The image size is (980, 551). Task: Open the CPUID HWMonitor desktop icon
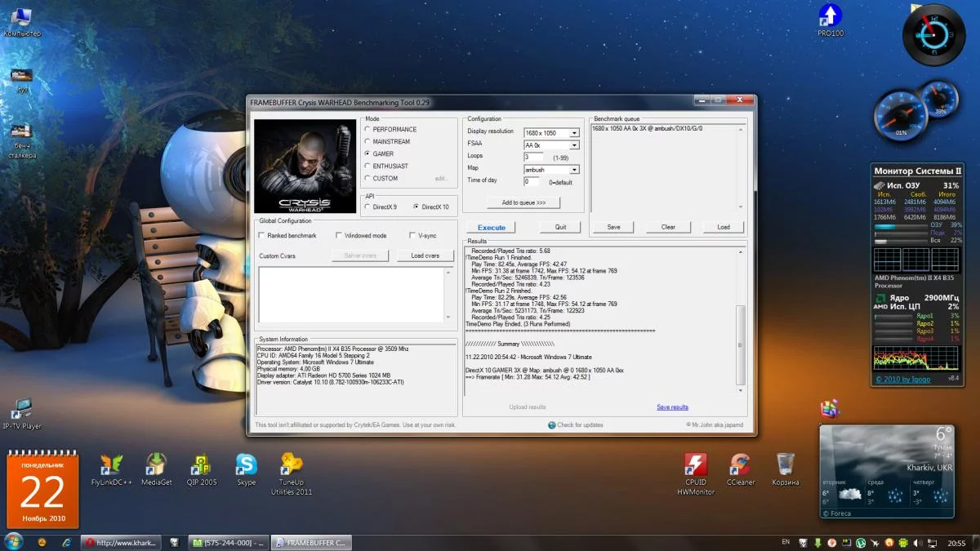695,464
